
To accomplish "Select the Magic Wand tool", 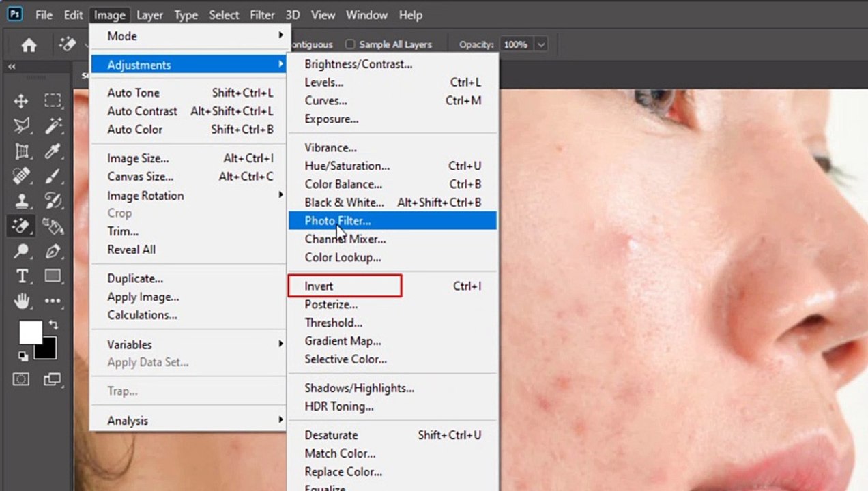I will tap(53, 126).
